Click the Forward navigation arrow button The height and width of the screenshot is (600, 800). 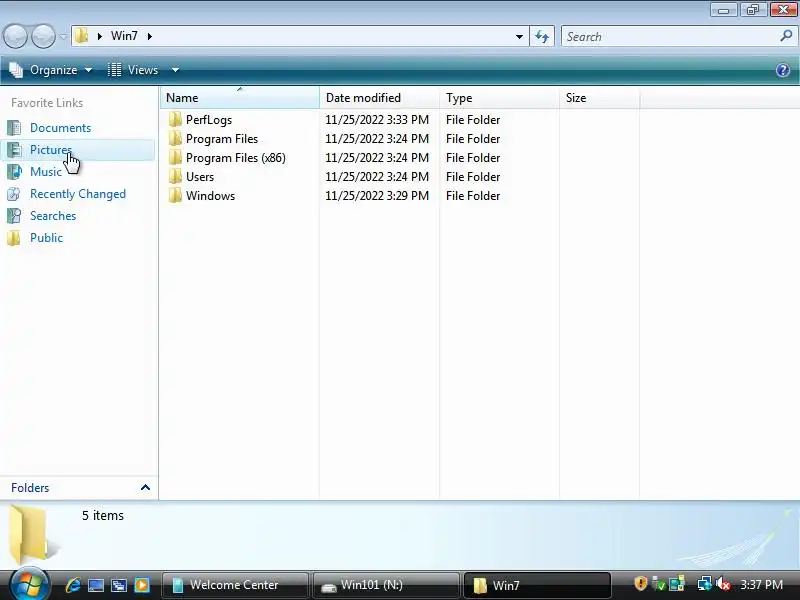coord(43,37)
